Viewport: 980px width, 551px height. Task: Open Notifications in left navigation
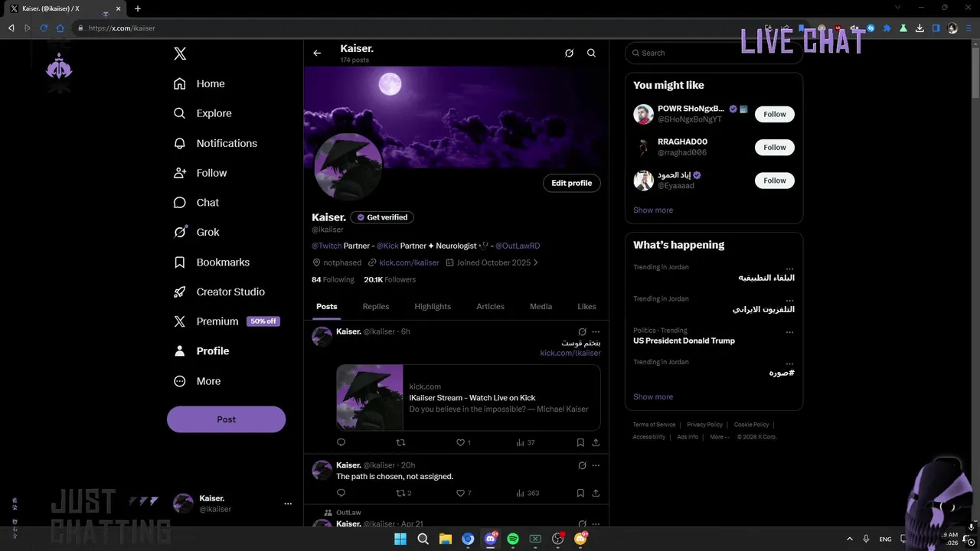click(x=216, y=143)
